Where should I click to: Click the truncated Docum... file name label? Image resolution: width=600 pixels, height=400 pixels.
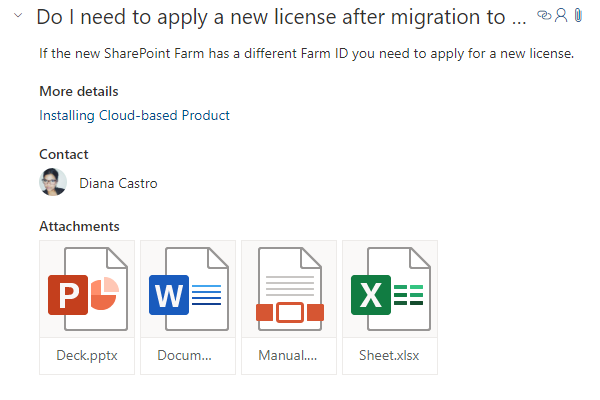click(184, 356)
